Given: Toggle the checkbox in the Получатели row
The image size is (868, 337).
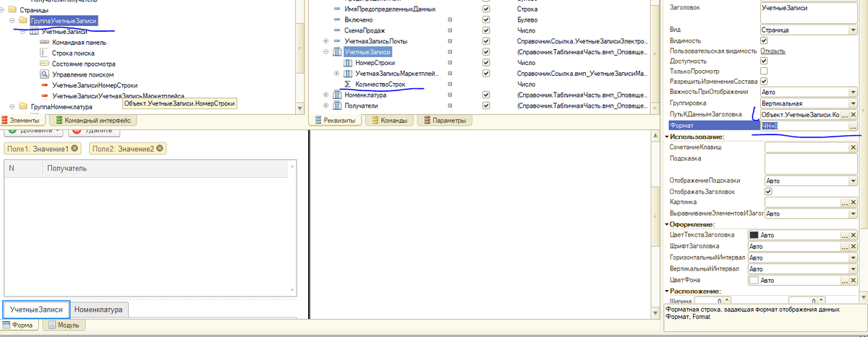Looking at the screenshot, I should [486, 106].
